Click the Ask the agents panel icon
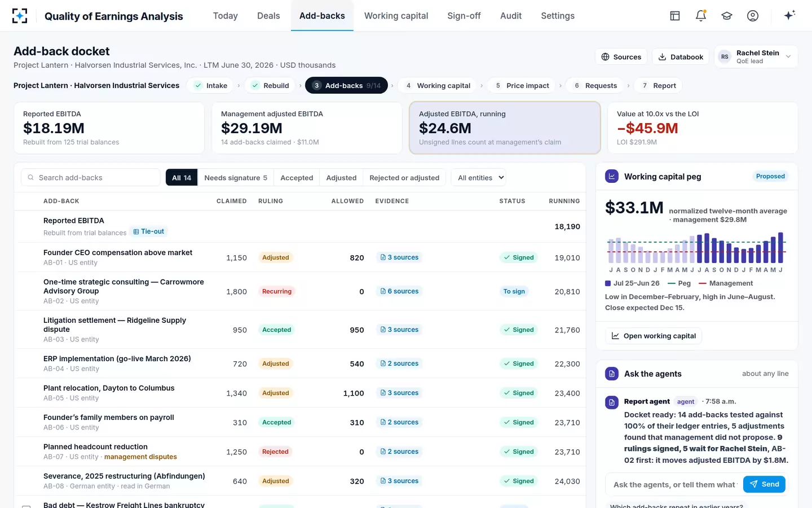812x508 pixels. coord(612,374)
